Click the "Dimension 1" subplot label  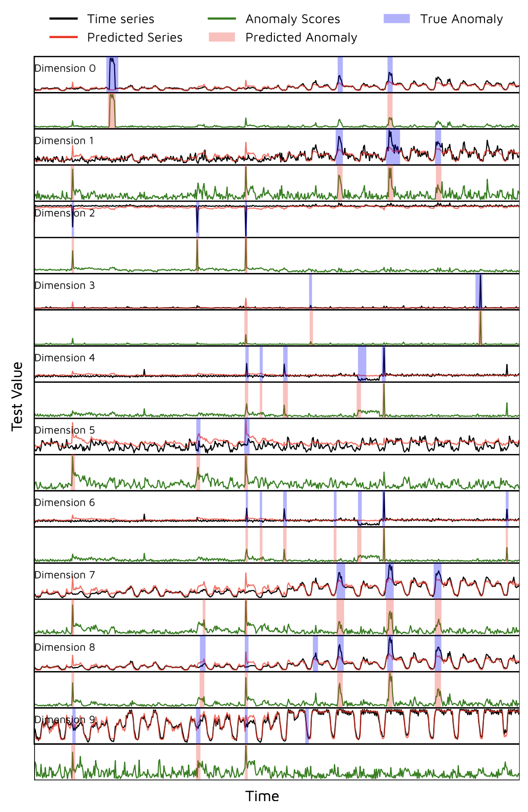point(64,140)
